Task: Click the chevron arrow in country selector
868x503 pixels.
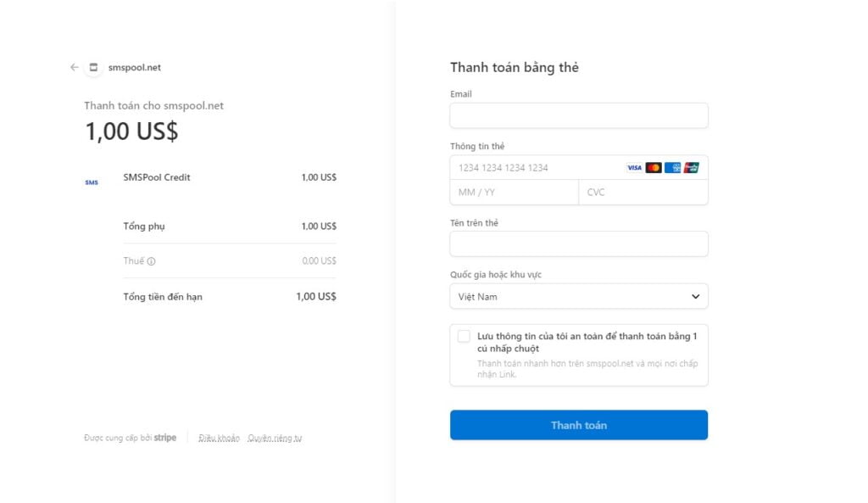Action: pyautogui.click(x=695, y=297)
